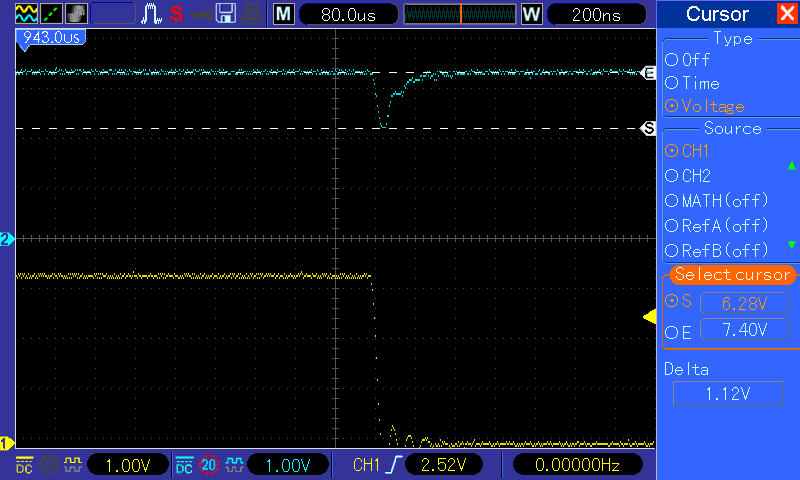Click the E cursor marker on waveform edge
800x480 pixels.
[x=648, y=73]
